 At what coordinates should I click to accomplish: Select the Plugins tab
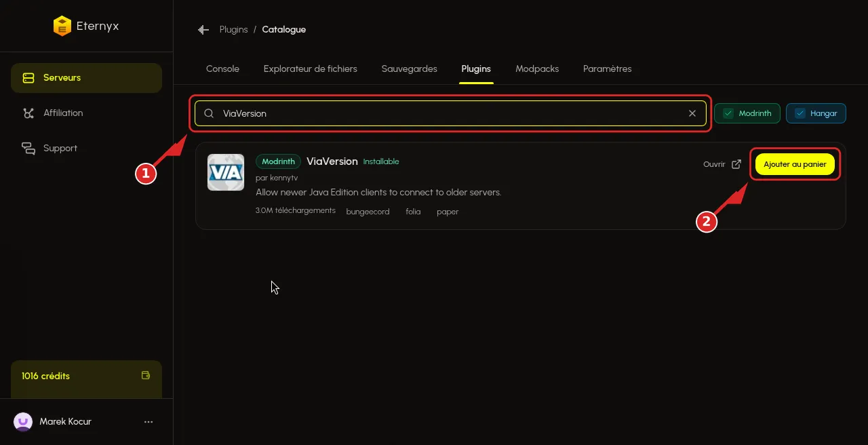click(476, 69)
